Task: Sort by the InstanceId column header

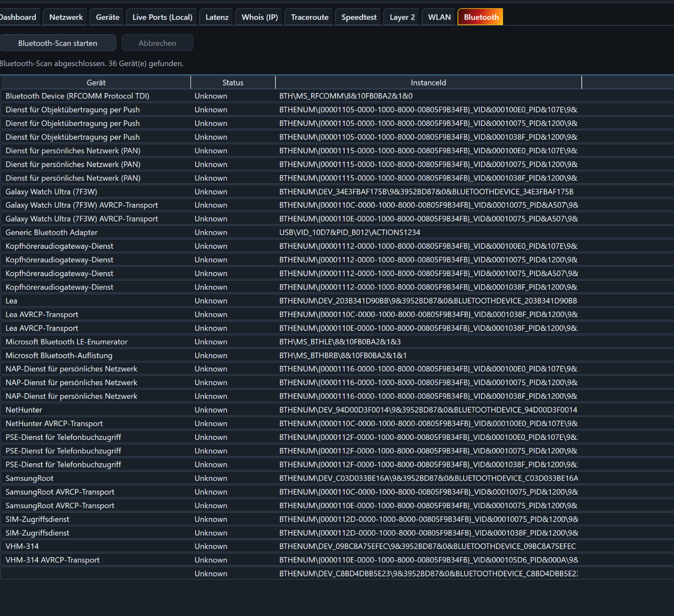Action: click(428, 83)
